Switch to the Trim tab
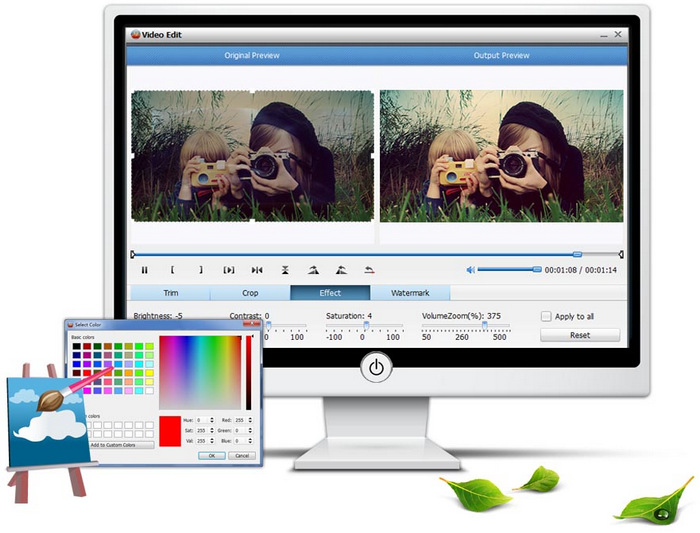 click(x=169, y=293)
